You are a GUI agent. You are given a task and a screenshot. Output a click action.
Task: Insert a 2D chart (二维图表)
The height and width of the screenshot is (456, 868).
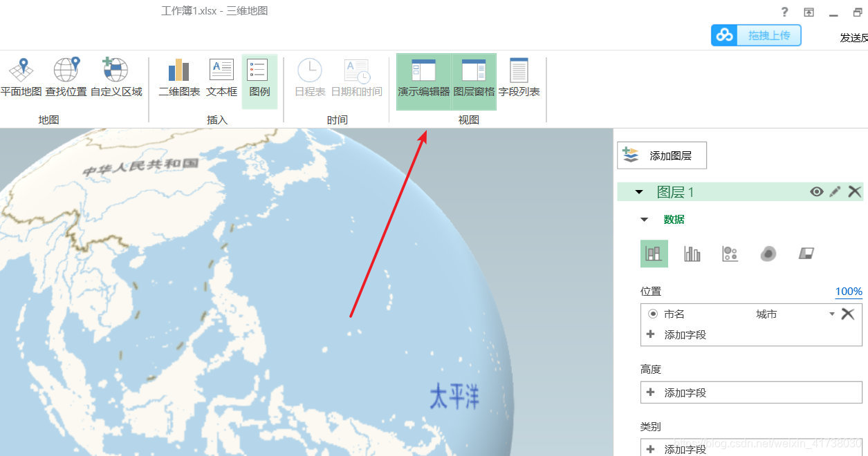click(179, 77)
